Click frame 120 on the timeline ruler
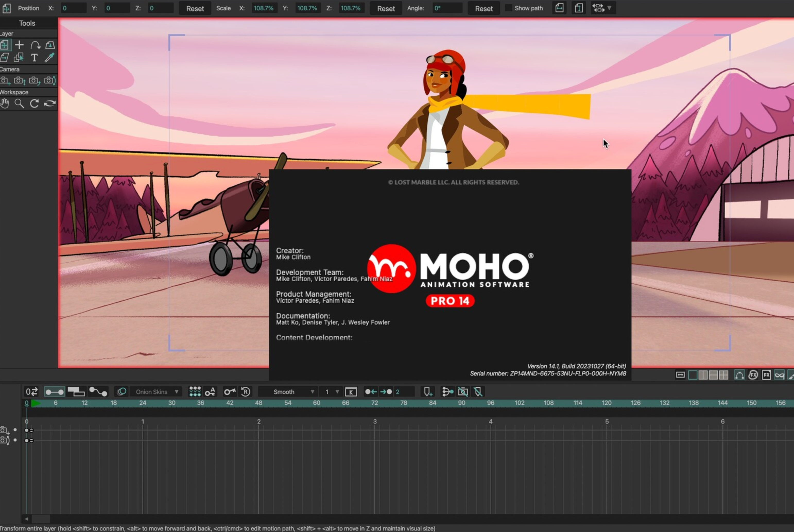Screen dimensions: 794x532 tap(606, 403)
